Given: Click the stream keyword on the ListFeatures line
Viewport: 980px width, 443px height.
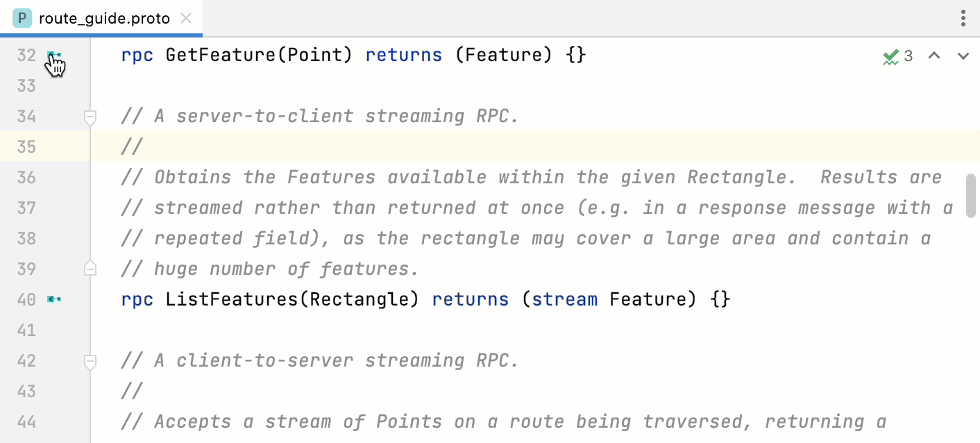Looking at the screenshot, I should (565, 299).
